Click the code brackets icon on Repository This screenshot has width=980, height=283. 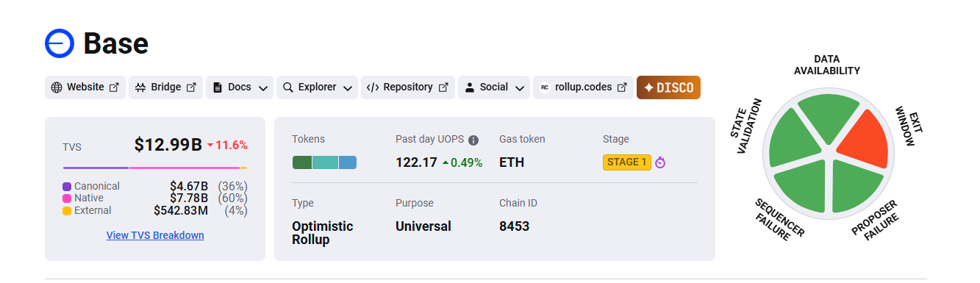tap(372, 87)
